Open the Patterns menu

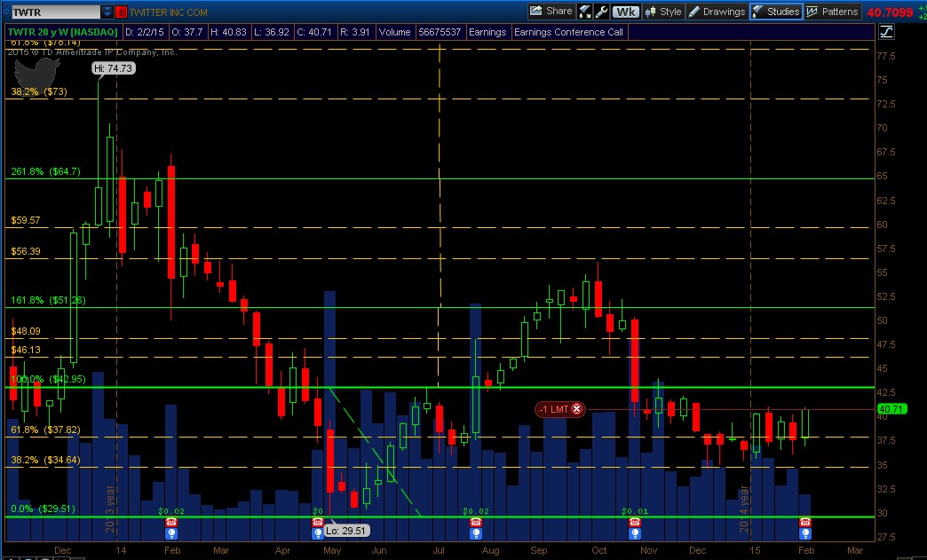832,12
